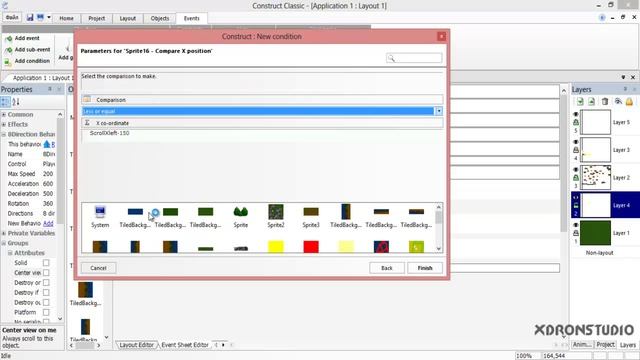Click the Acceleration value 600
The width and height of the screenshot is (640, 360).
48,184
